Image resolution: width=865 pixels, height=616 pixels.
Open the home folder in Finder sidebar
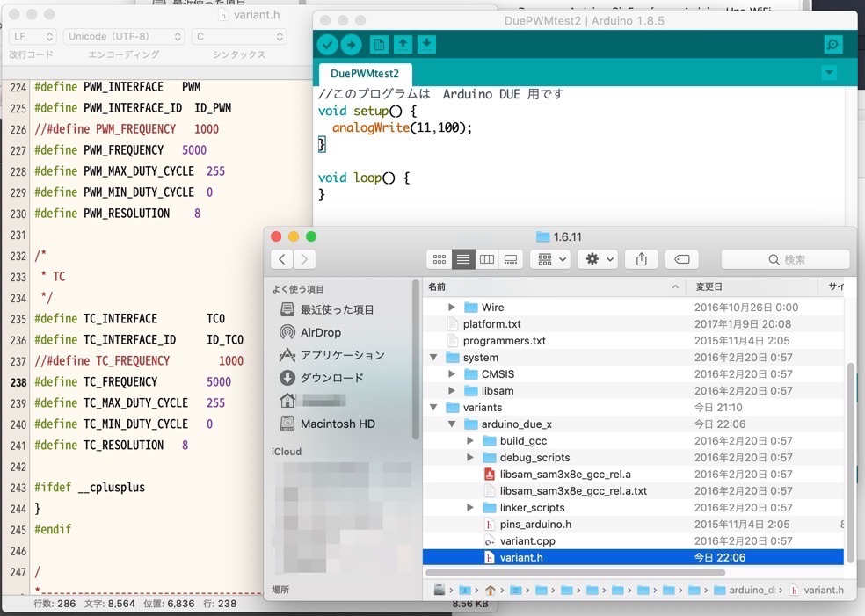pyautogui.click(x=313, y=401)
